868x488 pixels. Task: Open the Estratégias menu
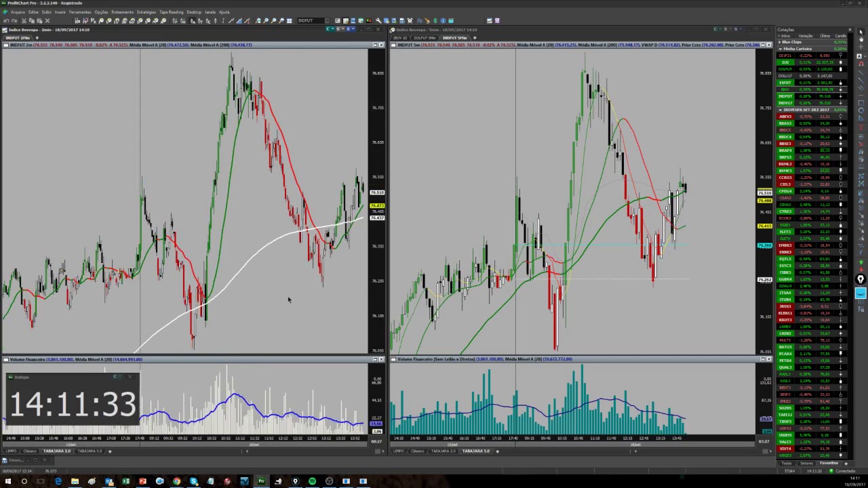[146, 12]
